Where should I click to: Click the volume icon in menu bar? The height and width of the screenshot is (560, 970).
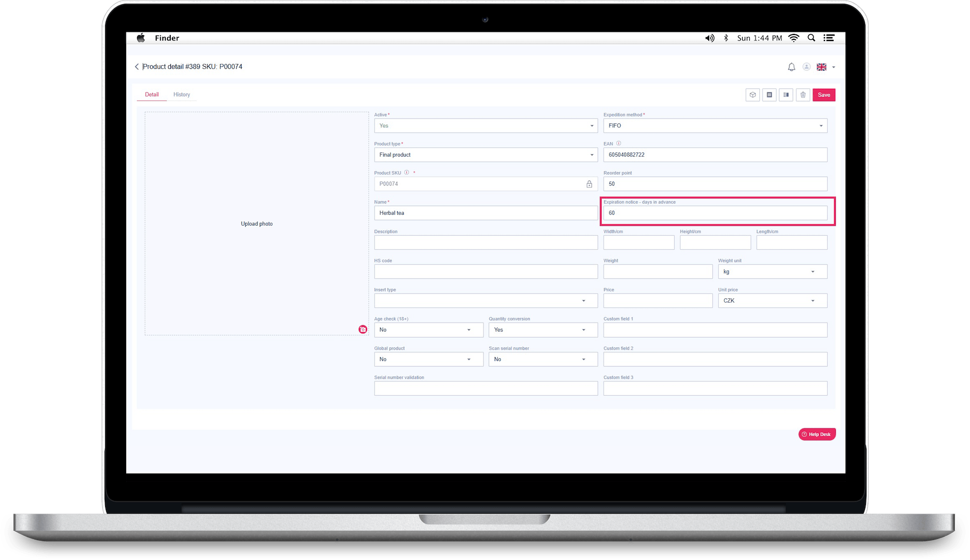coord(710,38)
